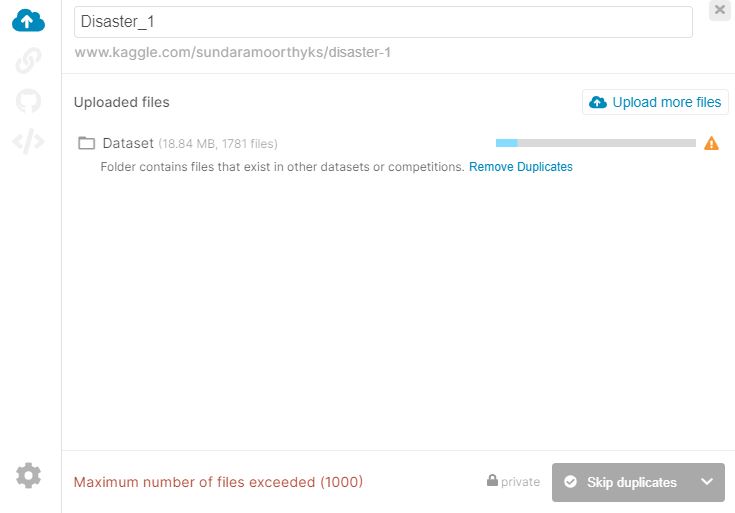
Task: Choose the GitHub repository source icon
Action: tap(28, 100)
